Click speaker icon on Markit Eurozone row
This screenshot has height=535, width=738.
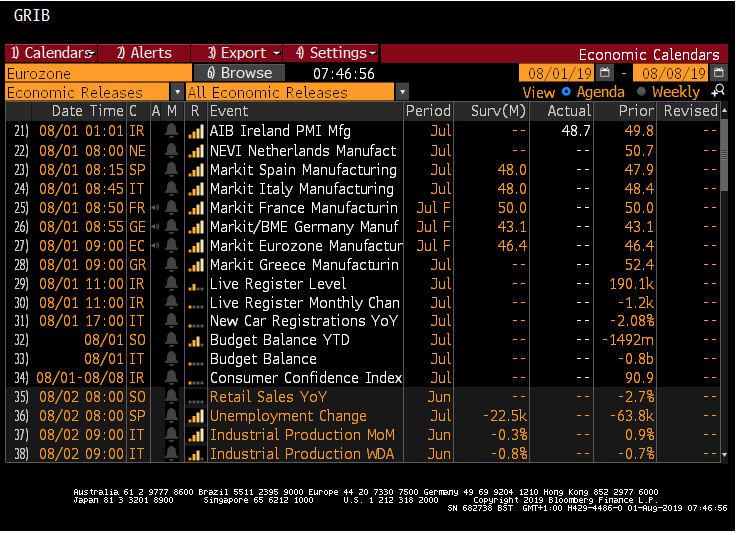point(156,246)
